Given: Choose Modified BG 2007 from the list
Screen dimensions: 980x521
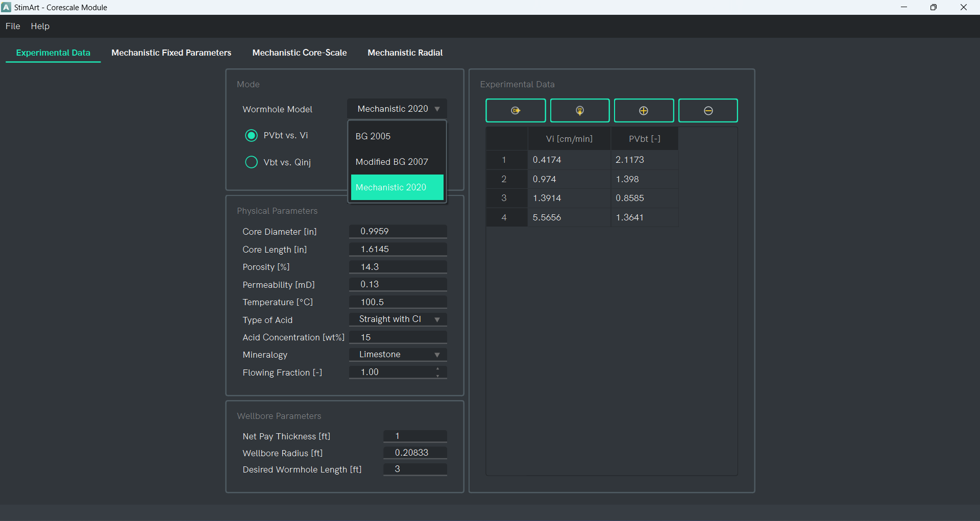Looking at the screenshot, I should coord(397,162).
